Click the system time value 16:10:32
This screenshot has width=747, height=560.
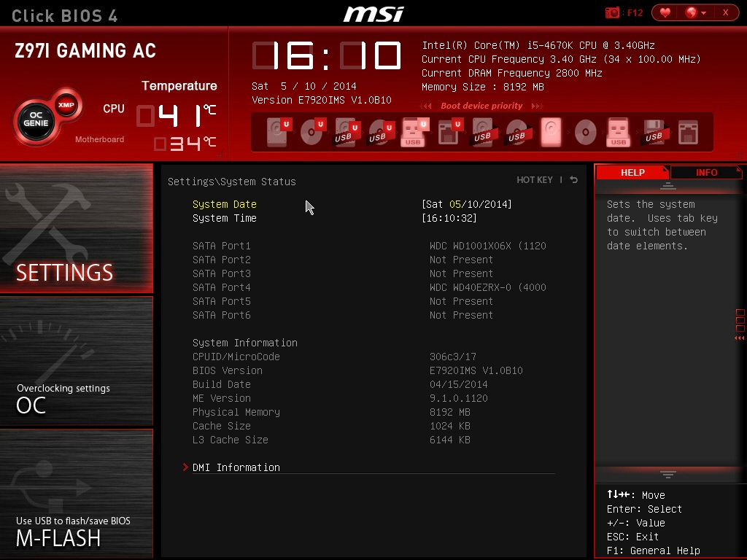(x=449, y=218)
